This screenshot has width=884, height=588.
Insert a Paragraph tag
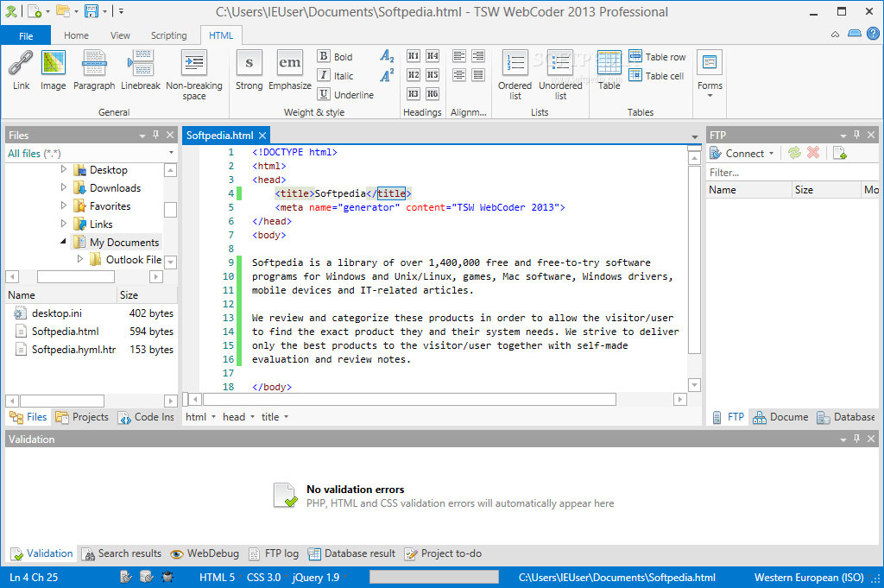(x=94, y=70)
